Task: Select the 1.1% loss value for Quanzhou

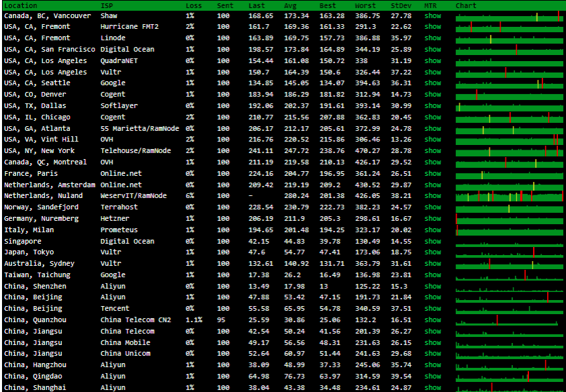Action: (194, 320)
